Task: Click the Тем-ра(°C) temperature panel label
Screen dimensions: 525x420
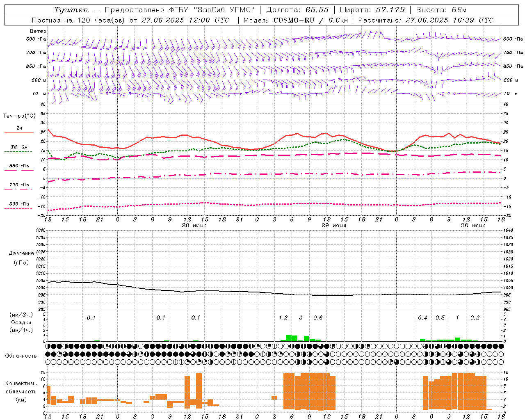Action: (19, 116)
